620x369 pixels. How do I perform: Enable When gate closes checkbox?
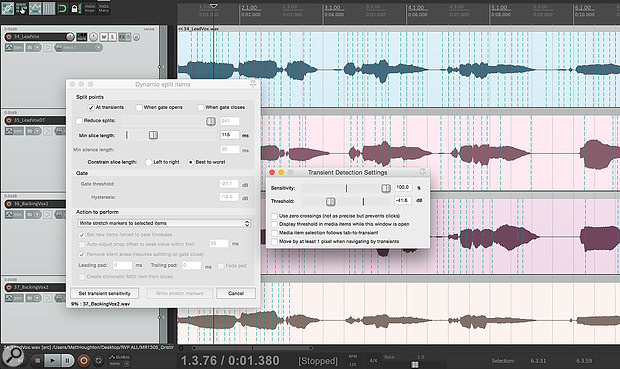click(200, 107)
